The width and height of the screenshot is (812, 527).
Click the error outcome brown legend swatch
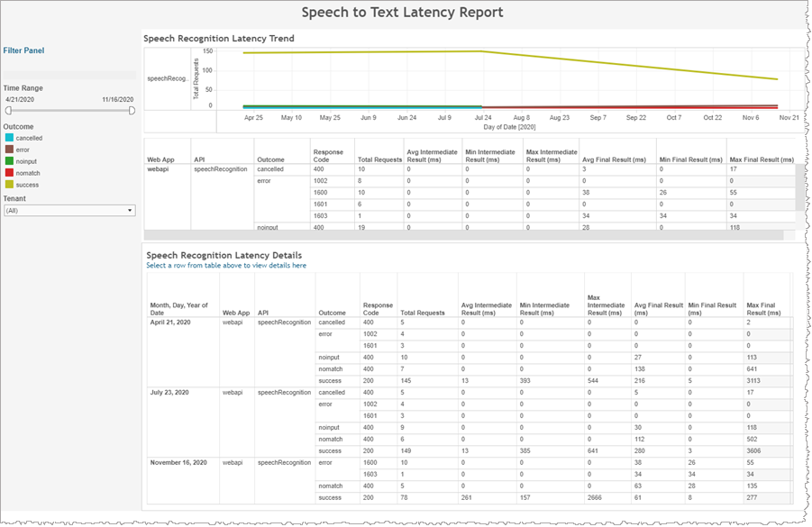point(9,150)
